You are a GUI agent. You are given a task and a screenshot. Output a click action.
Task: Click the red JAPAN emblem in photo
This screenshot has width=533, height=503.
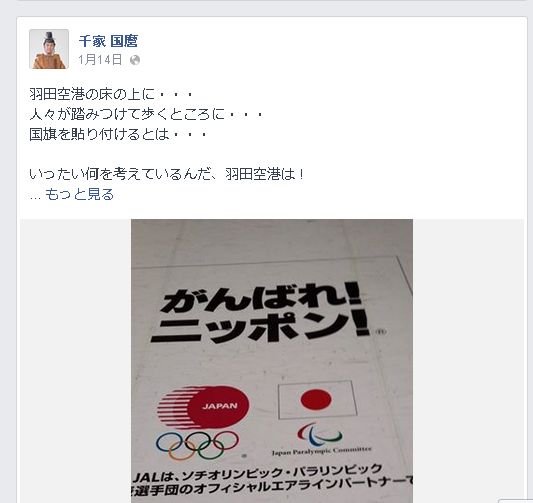point(203,407)
